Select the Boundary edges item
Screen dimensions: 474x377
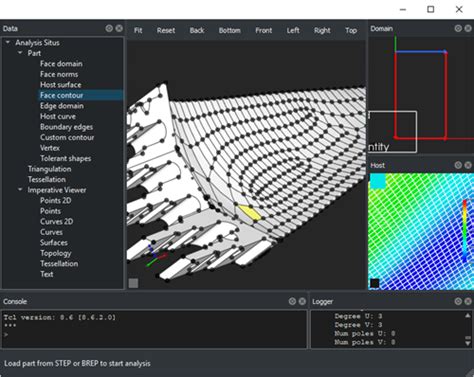66,127
